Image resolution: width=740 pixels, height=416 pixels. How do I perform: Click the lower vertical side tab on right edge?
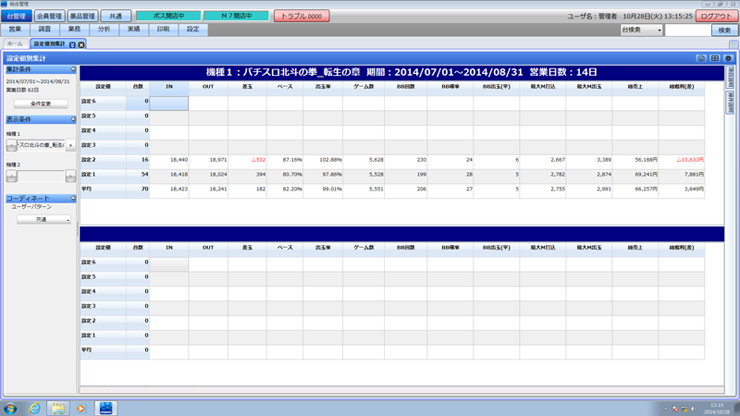[730, 102]
